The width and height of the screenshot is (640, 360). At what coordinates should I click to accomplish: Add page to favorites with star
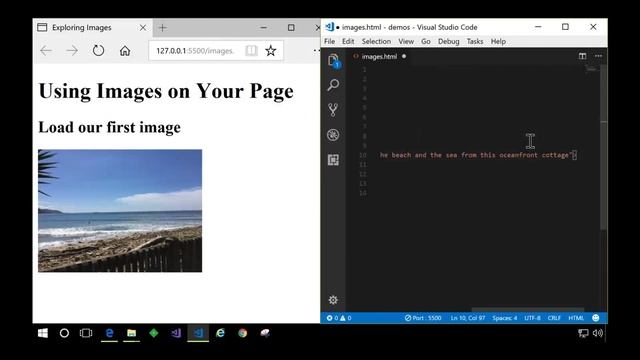[270, 51]
